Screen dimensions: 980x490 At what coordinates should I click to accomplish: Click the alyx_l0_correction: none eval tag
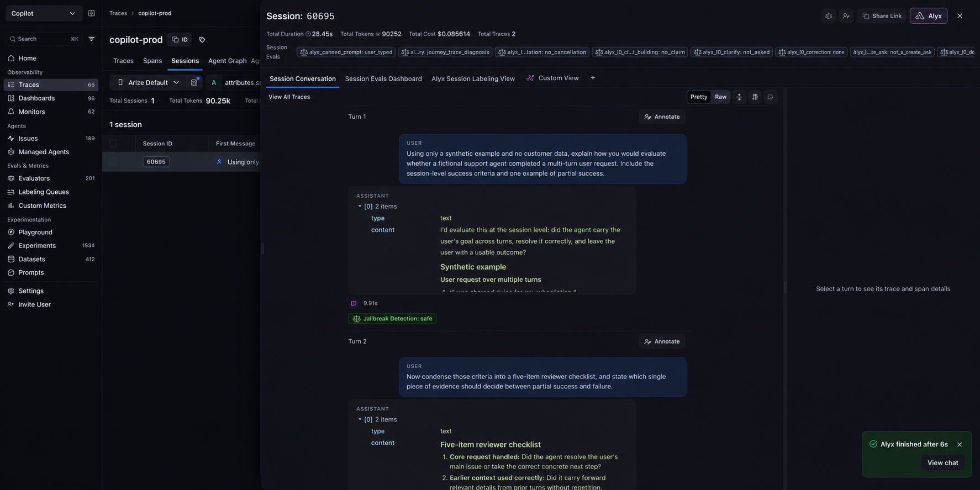click(x=811, y=52)
